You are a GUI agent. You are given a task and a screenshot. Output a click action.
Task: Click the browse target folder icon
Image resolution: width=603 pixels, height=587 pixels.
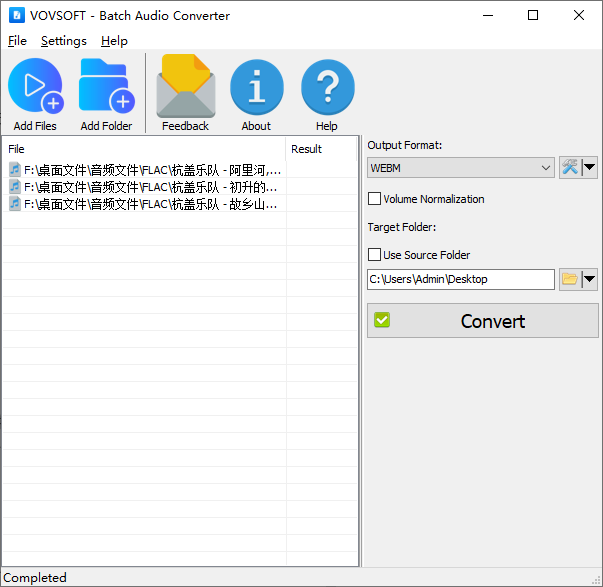point(570,279)
